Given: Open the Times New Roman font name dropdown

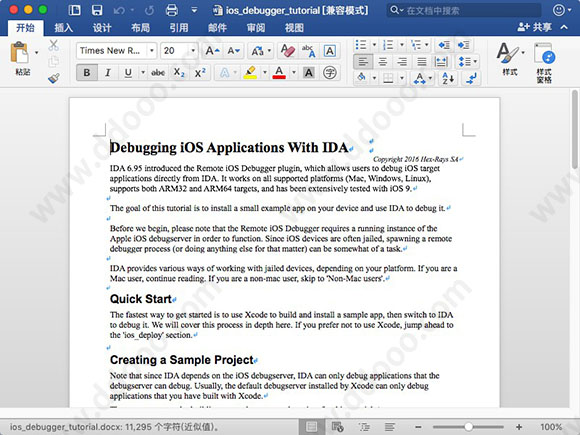Looking at the screenshot, I should point(151,51).
